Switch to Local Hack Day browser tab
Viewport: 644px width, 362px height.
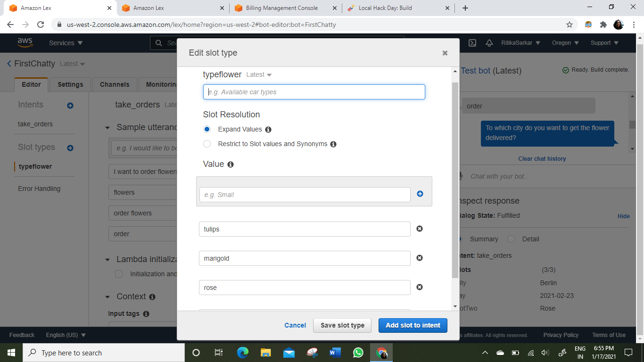tap(397, 8)
